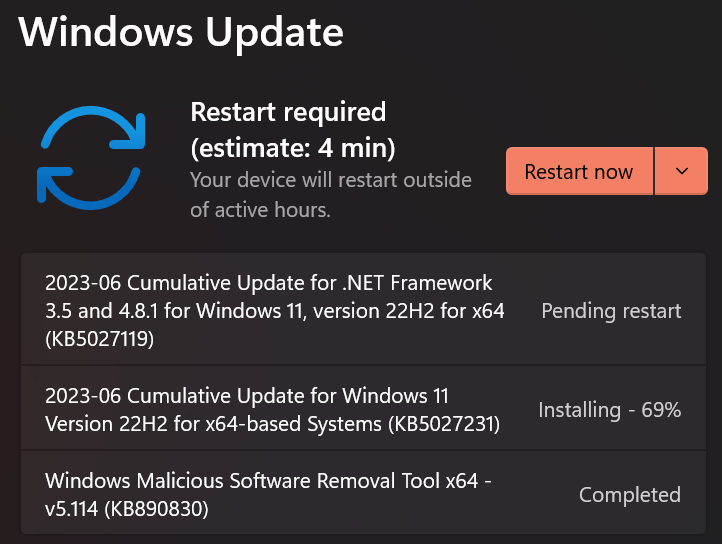This screenshot has width=722, height=544.
Task: Click the Windows Update page title
Action: point(181,32)
